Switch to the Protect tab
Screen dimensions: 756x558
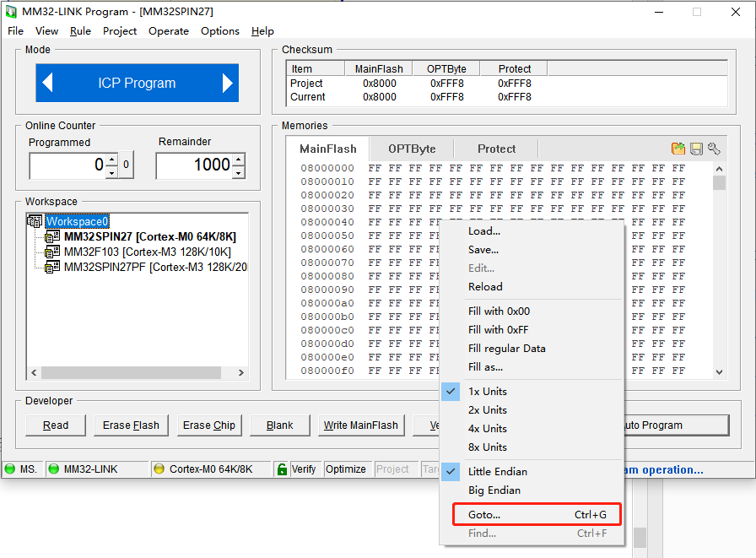click(496, 149)
